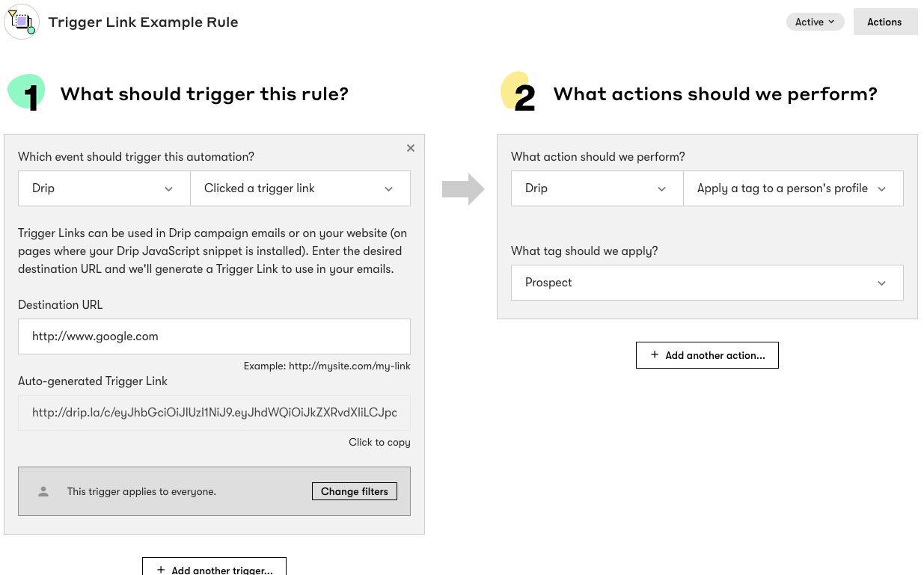Click 'Which event should trigger this automation?' label
Image resolution: width=924 pixels, height=575 pixels.
click(136, 157)
